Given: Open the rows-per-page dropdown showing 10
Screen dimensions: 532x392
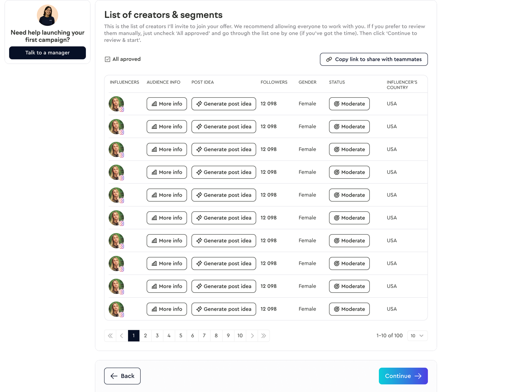Looking at the screenshot, I should pos(417,336).
